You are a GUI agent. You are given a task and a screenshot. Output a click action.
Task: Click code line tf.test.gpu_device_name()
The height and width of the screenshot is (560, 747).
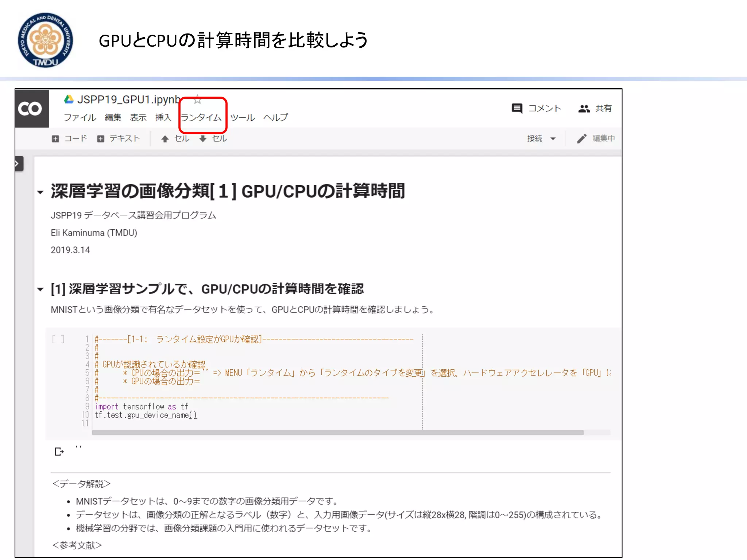point(146,415)
